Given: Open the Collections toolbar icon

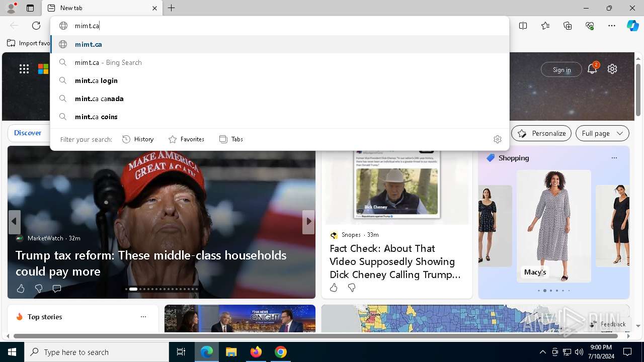Looking at the screenshot, I should (568, 26).
